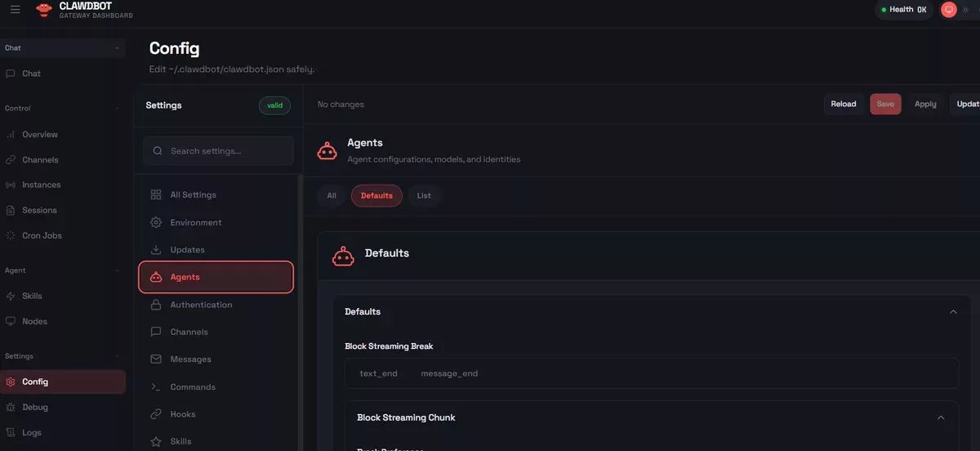The width and height of the screenshot is (980, 451).
Task: Collapse the Agent sidebar section
Action: point(117,270)
